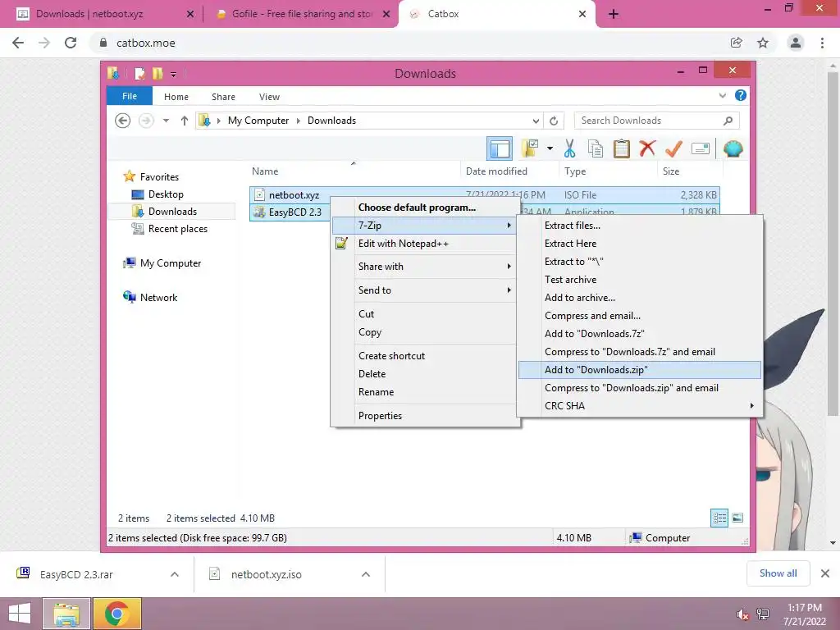
Task: Click the Explorer Back arrow button
Action: tap(123, 121)
